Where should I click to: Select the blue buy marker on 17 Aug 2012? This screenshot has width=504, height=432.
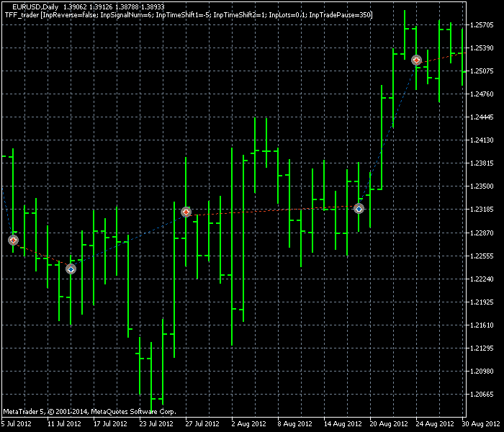pyautogui.click(x=359, y=209)
